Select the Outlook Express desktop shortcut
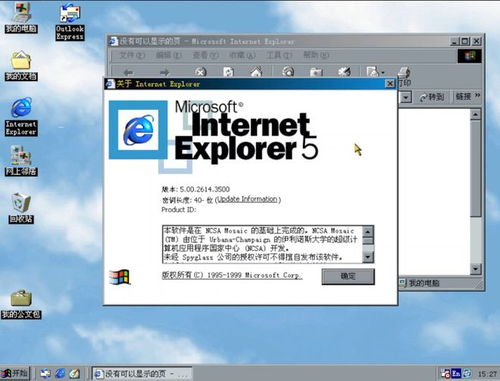 [70, 22]
